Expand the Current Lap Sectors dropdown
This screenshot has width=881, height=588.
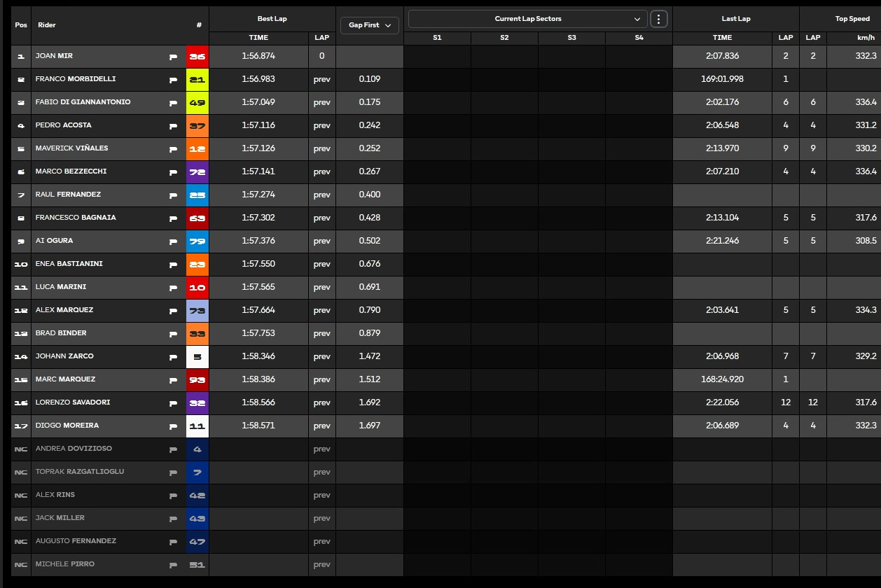click(527, 19)
